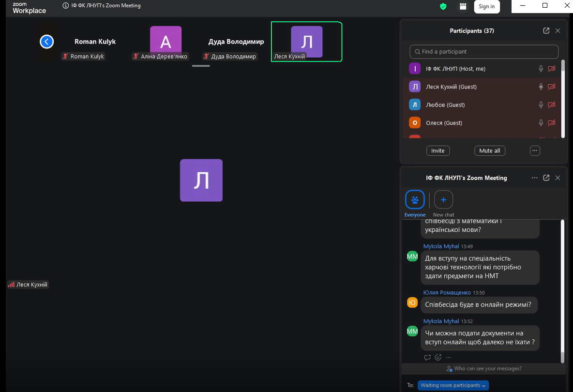Start a New chat with plus icon

click(443, 200)
